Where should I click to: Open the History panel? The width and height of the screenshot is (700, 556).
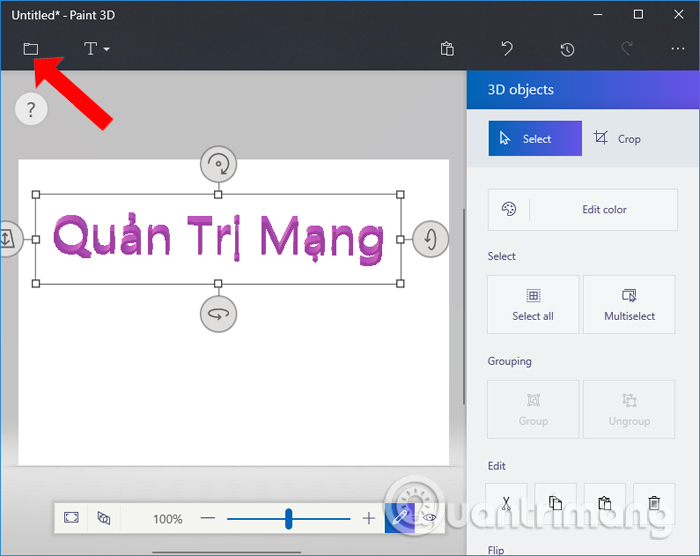[567, 49]
